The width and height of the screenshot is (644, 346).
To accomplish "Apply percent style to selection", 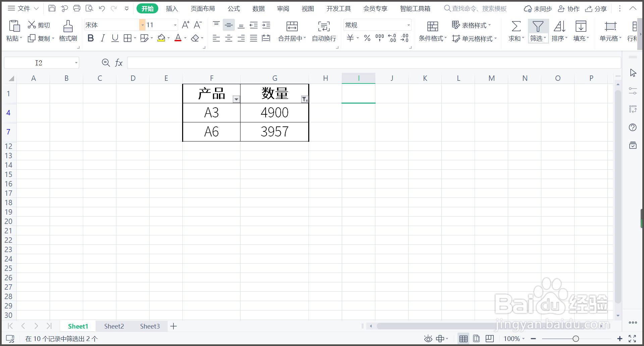I will pos(367,38).
